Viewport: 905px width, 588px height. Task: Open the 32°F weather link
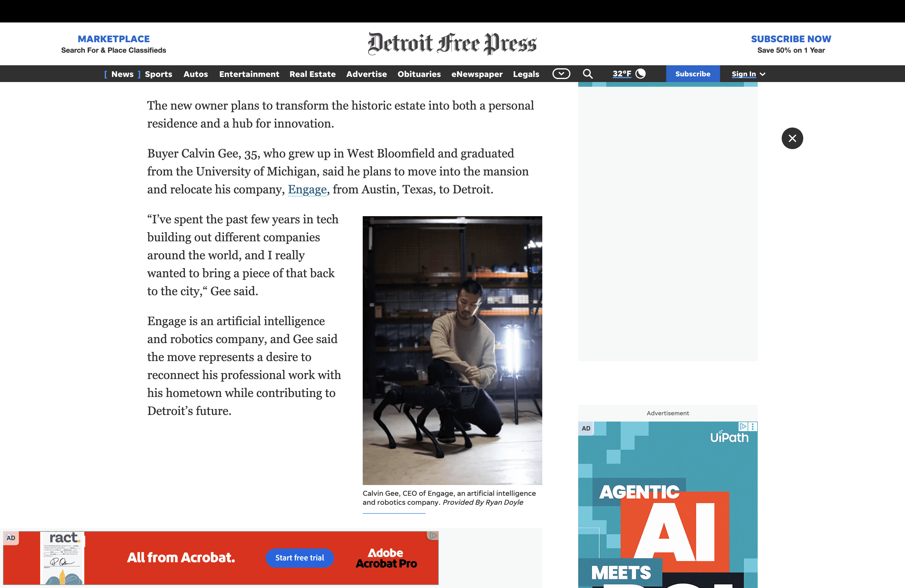[622, 74]
